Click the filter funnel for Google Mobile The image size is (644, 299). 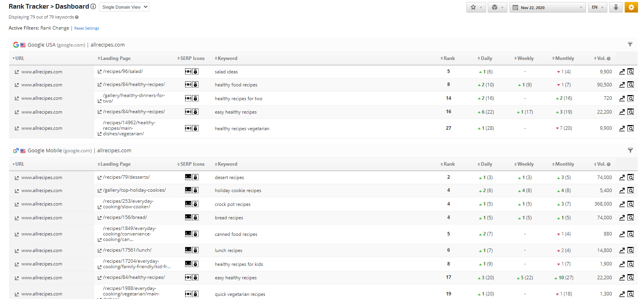[x=630, y=150]
